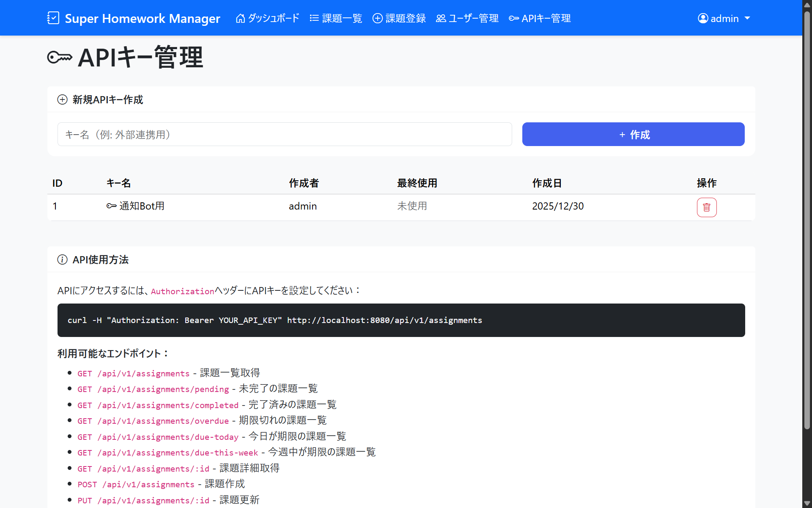Open the ダッシュボード menu item
This screenshot has height=508, width=812.
pos(273,18)
